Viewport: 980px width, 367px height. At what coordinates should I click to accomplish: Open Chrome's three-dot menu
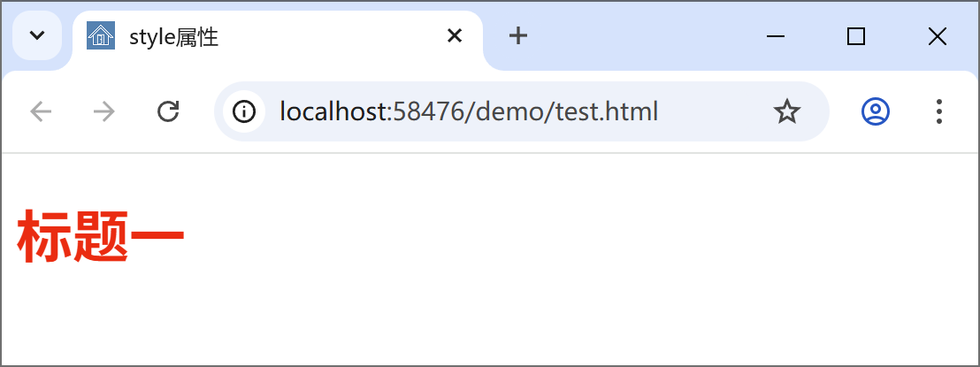938,111
